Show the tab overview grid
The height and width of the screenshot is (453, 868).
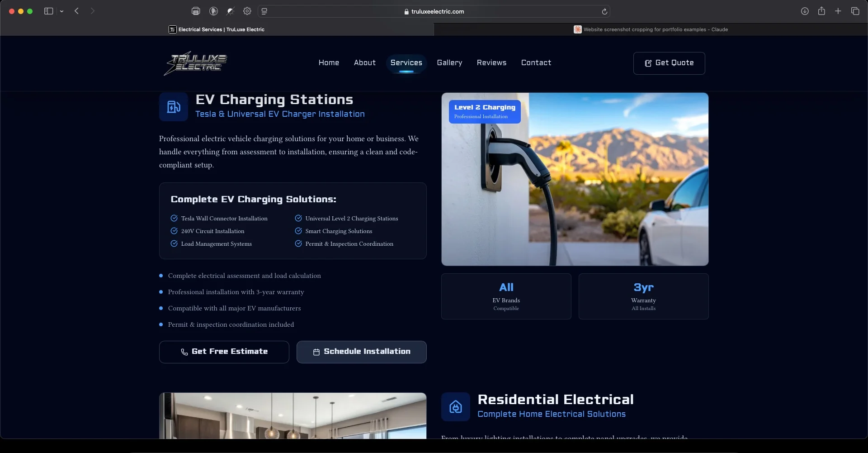[x=855, y=11]
